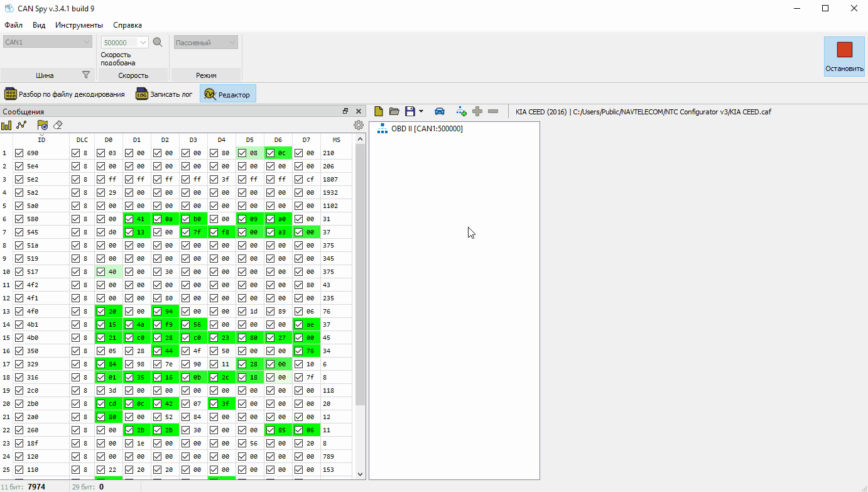Image resolution: width=868 pixels, height=492 pixels.
Task: Click the decoding-file parsing icon
Action: (x=11, y=94)
